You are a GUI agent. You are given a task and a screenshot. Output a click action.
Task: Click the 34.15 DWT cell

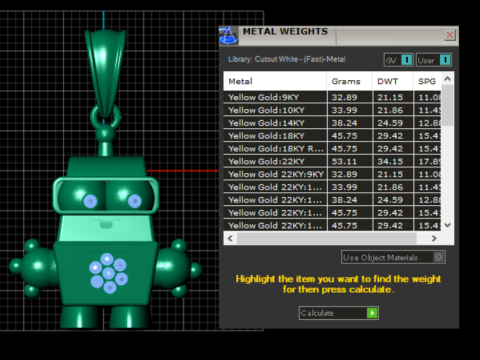click(x=393, y=161)
